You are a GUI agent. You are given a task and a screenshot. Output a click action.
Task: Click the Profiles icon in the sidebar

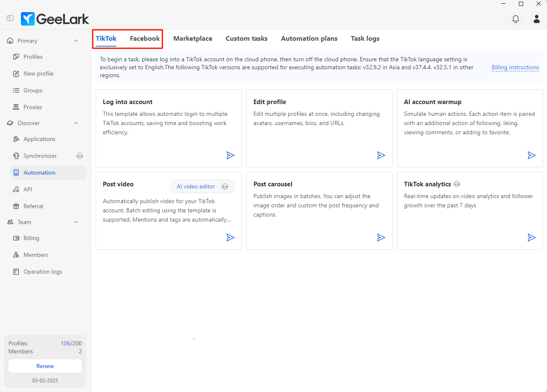(x=16, y=57)
